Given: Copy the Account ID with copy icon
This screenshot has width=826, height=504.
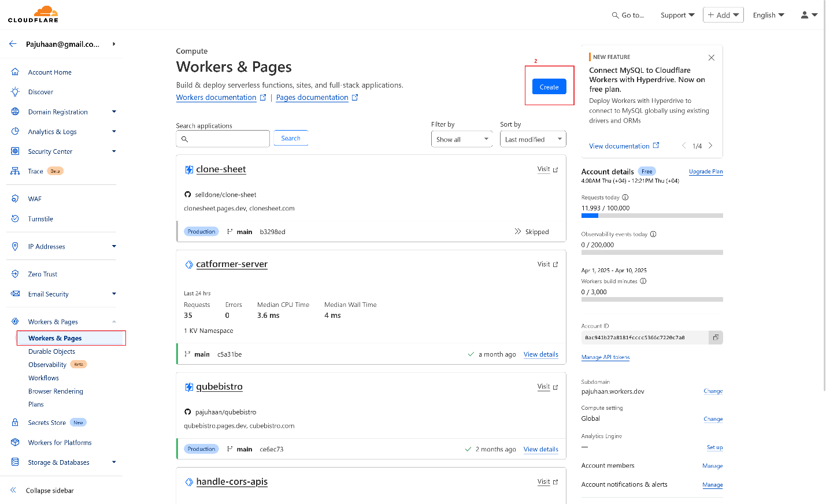Looking at the screenshot, I should pyautogui.click(x=716, y=338).
